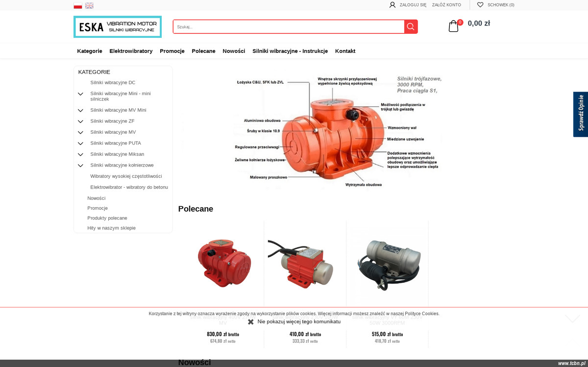Open Promocje sidebar link
Screen dimensions: 588x367
(x=98, y=208)
